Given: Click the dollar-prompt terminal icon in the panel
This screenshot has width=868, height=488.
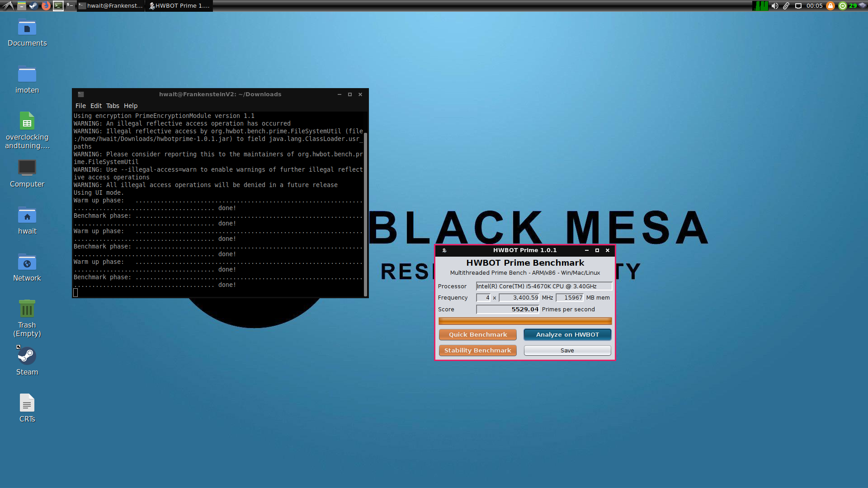Looking at the screenshot, I should click(70, 6).
